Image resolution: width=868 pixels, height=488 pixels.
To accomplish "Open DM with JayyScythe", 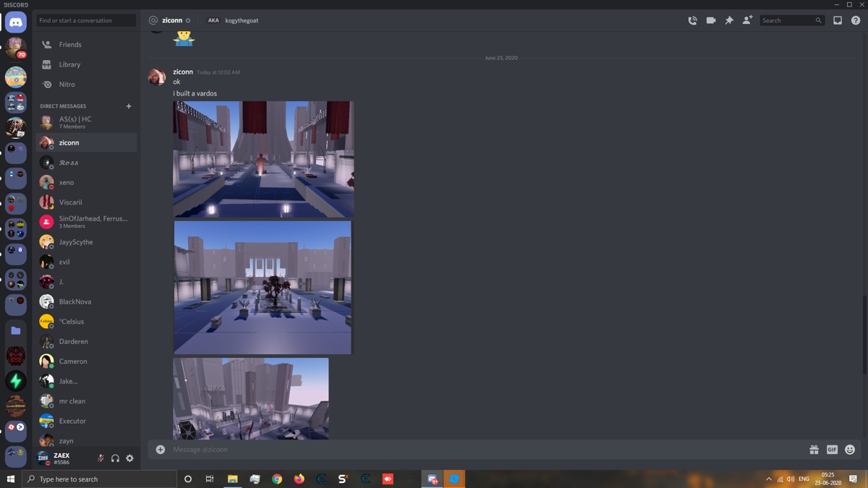I will pyautogui.click(x=88, y=242).
